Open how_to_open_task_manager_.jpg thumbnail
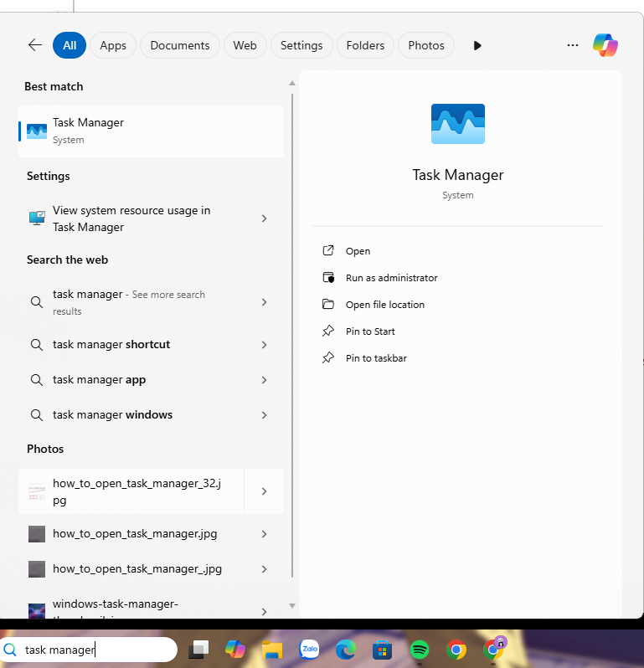Screen dimensions: 644x668 [x=37, y=569]
